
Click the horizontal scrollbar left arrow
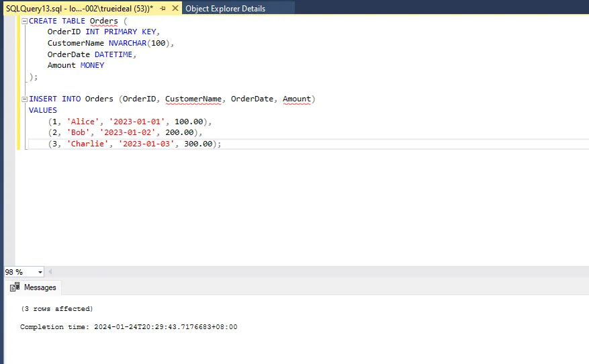coord(51,272)
